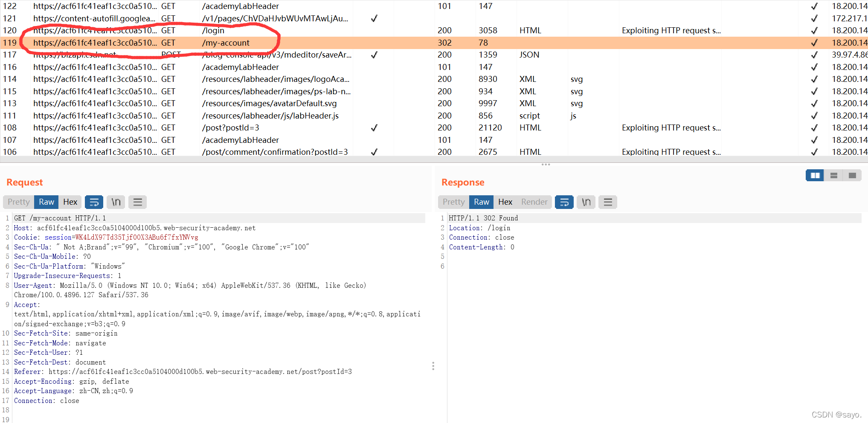
Task: Select Hex tab in Response panel
Action: point(505,202)
